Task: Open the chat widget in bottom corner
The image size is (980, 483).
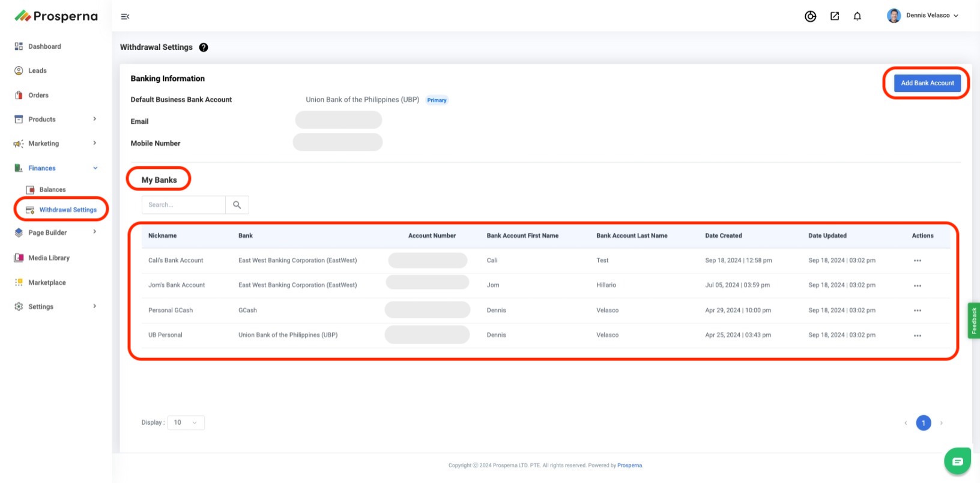Action: coord(957,461)
